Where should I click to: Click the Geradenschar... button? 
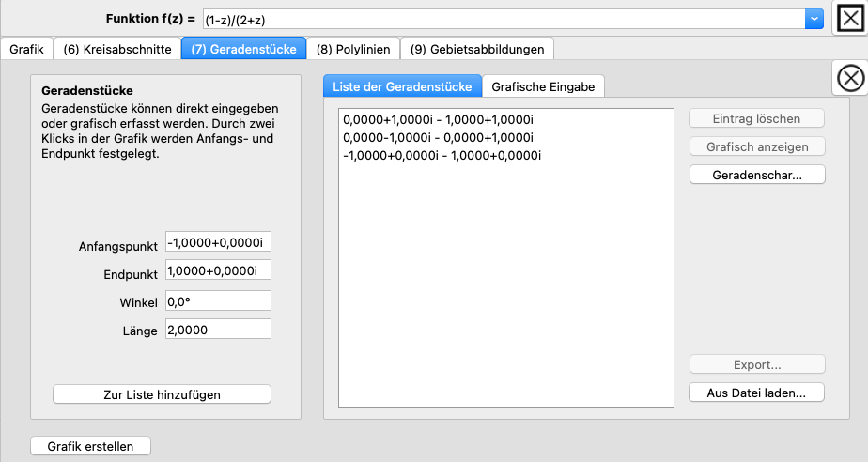coord(756,175)
